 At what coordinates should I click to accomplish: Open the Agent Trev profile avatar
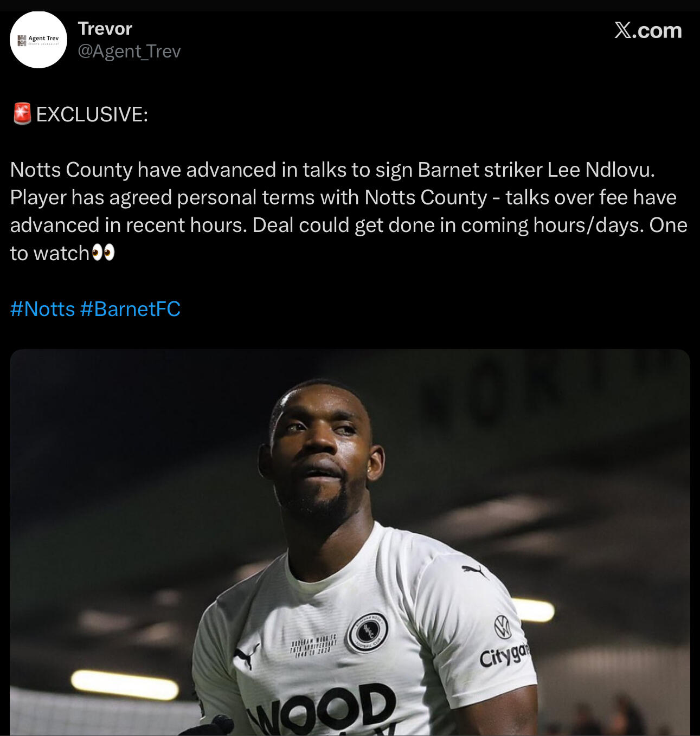click(x=38, y=40)
